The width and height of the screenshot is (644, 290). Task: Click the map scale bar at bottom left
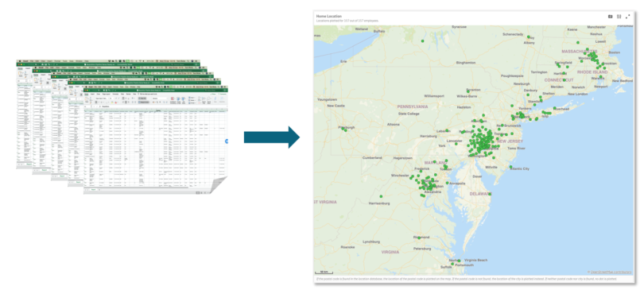[324, 273]
